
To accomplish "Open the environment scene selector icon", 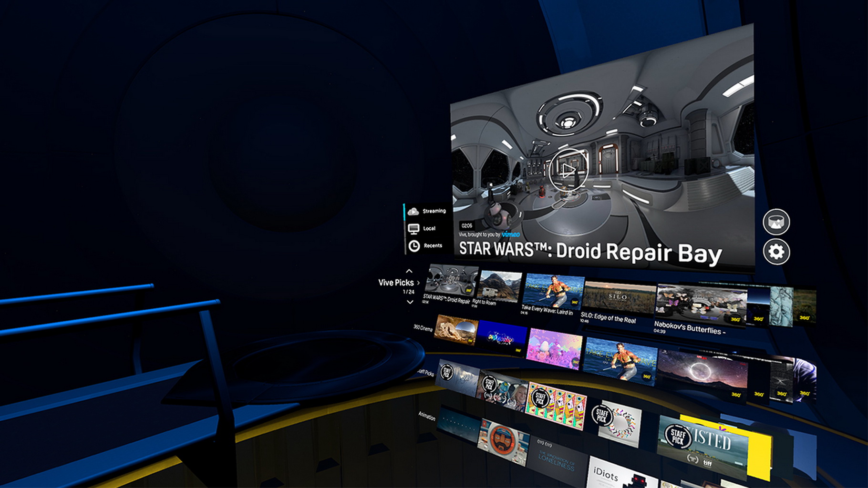I will [776, 222].
